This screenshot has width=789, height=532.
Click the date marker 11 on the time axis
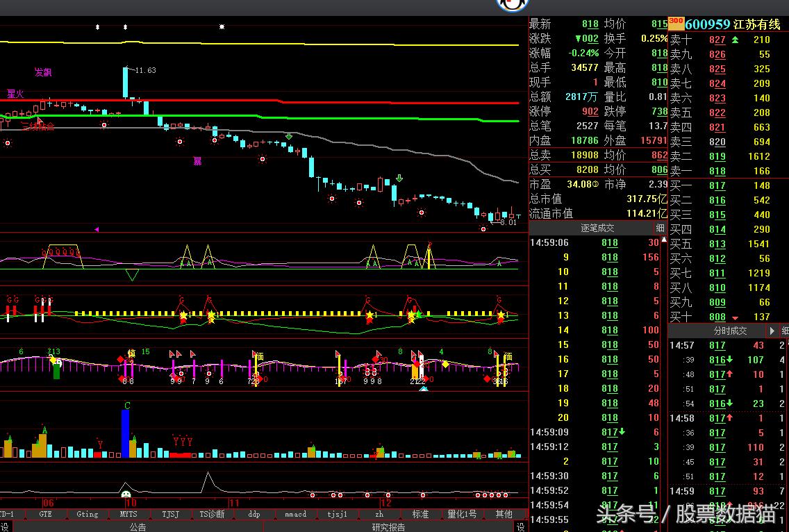coord(234,503)
